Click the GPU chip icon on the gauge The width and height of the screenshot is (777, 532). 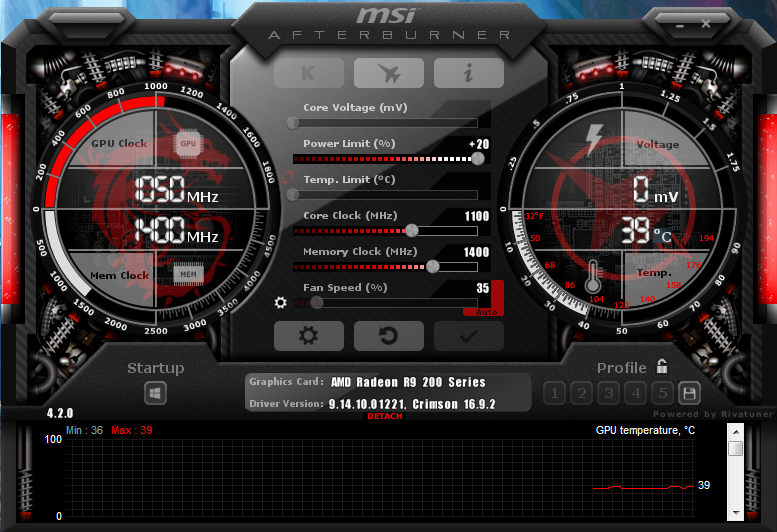coord(188,144)
